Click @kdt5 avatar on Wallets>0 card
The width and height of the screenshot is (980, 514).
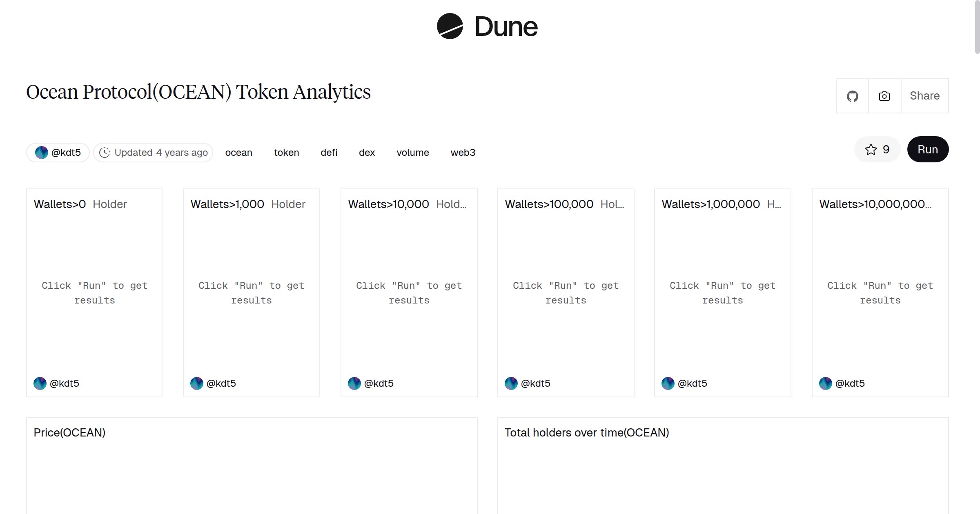(40, 383)
